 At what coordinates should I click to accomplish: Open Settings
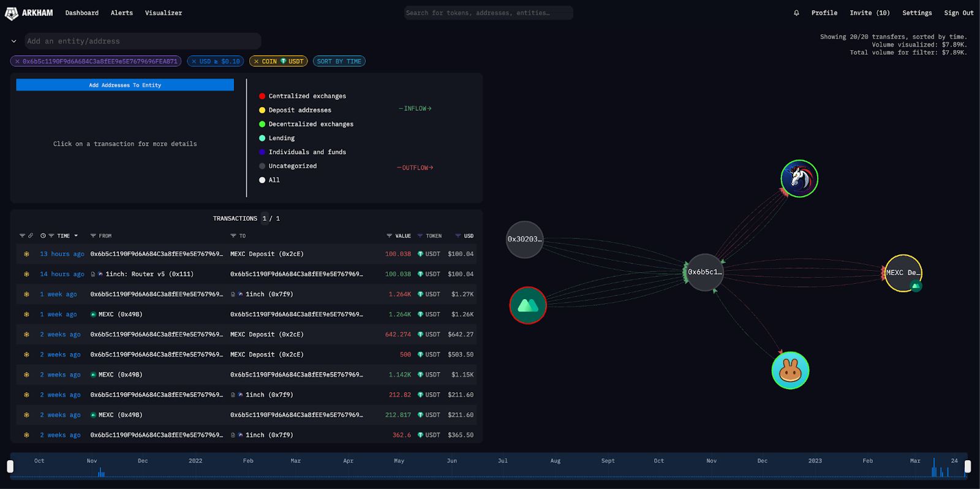(x=917, y=13)
